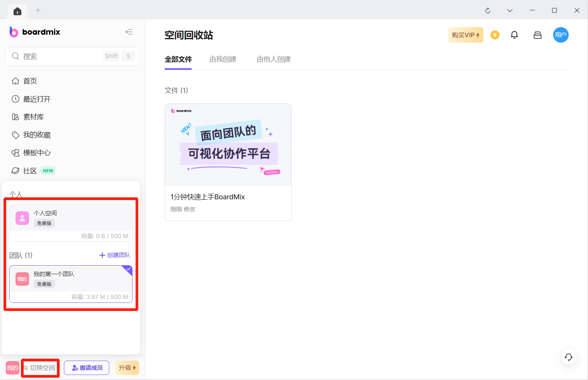Click the 空间回收站 page title

[x=189, y=35]
